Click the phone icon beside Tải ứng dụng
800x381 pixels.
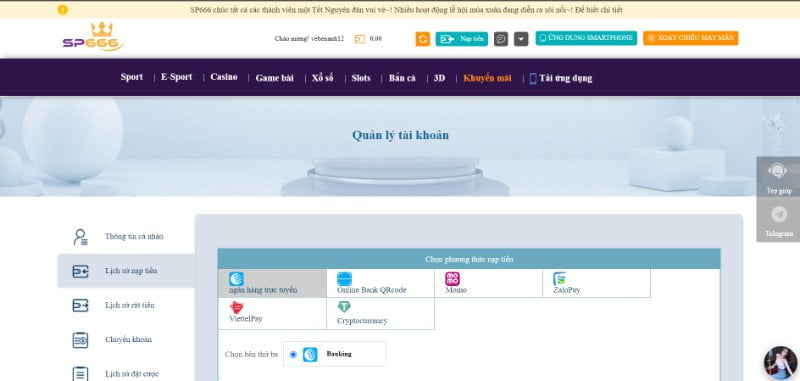coord(533,79)
